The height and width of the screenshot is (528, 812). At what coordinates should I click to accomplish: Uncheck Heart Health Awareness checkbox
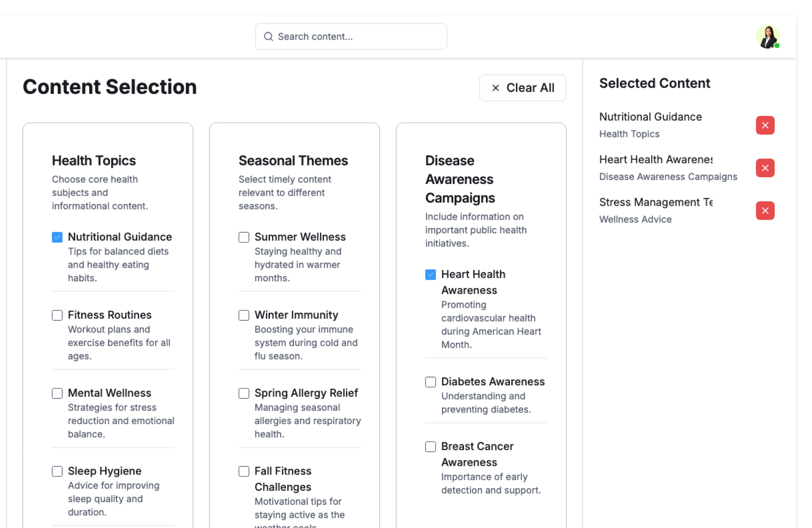(431, 275)
